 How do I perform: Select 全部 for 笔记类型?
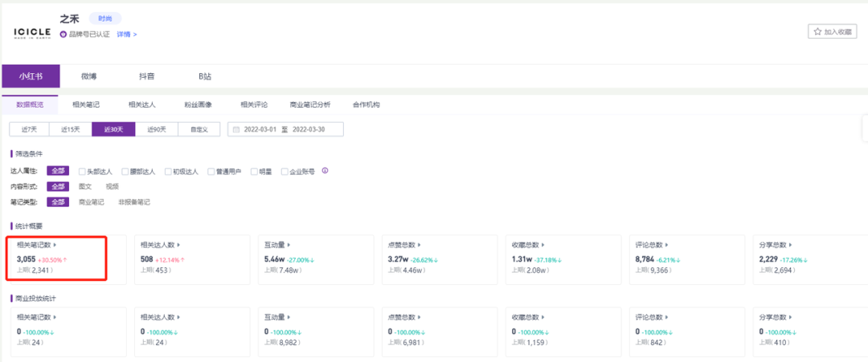pyautogui.click(x=58, y=202)
